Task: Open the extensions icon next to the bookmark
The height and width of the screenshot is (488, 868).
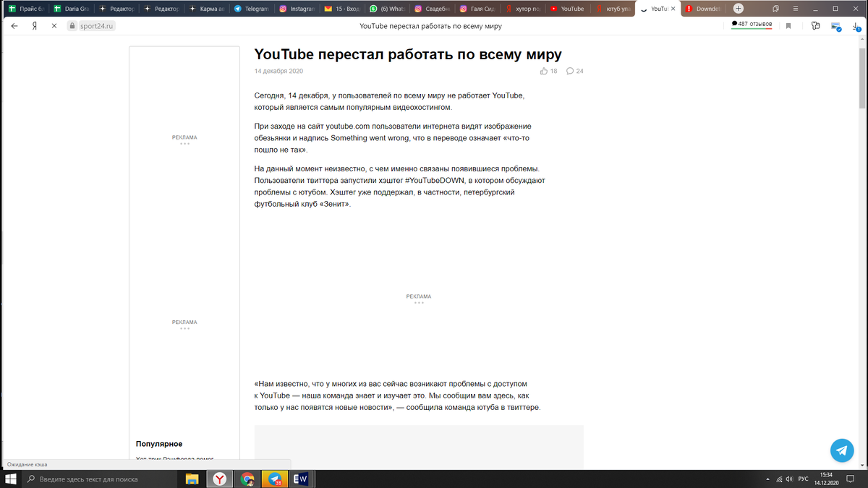Action: [x=815, y=26]
